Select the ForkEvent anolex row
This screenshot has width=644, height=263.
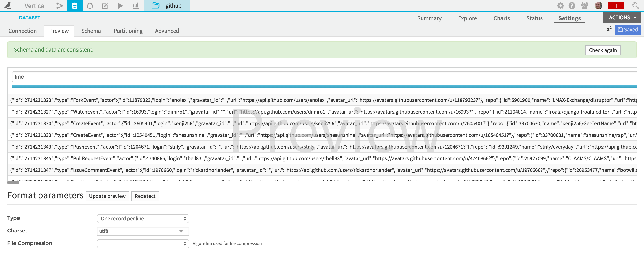[322, 100]
